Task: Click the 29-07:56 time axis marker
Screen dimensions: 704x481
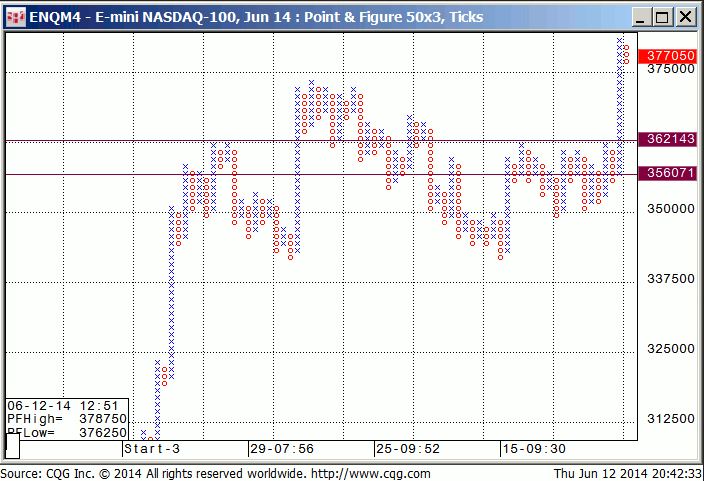Action: [x=282, y=450]
